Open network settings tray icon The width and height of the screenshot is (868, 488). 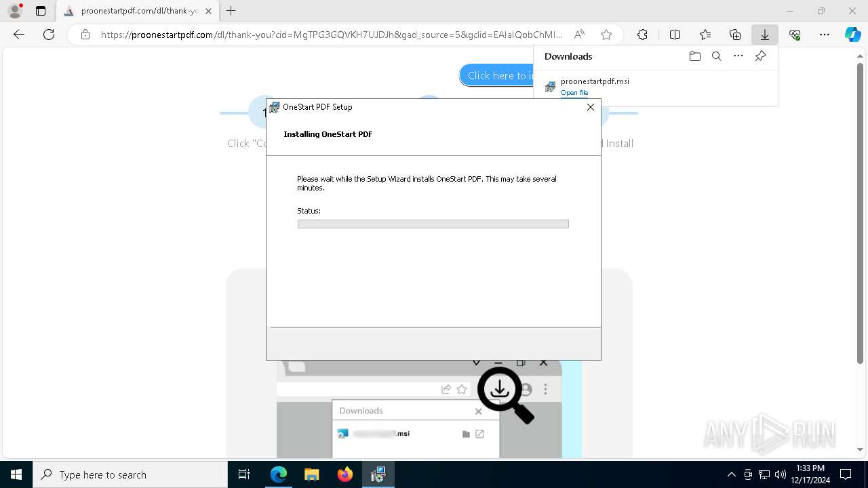click(764, 474)
